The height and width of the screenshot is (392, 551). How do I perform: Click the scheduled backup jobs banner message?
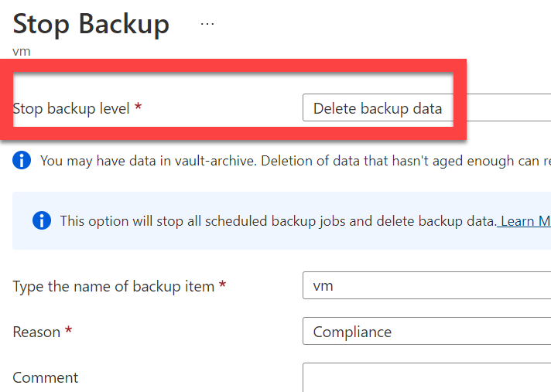point(278,221)
